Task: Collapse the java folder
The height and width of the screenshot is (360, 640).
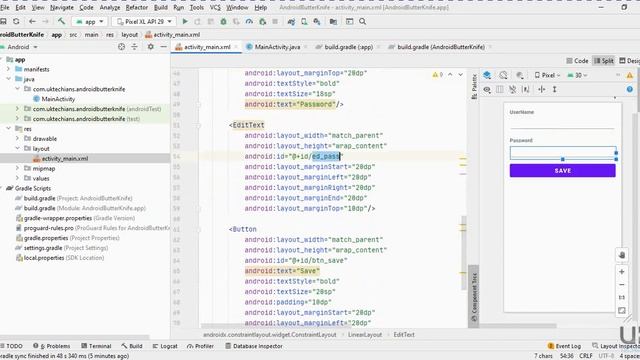Action: click(9, 79)
